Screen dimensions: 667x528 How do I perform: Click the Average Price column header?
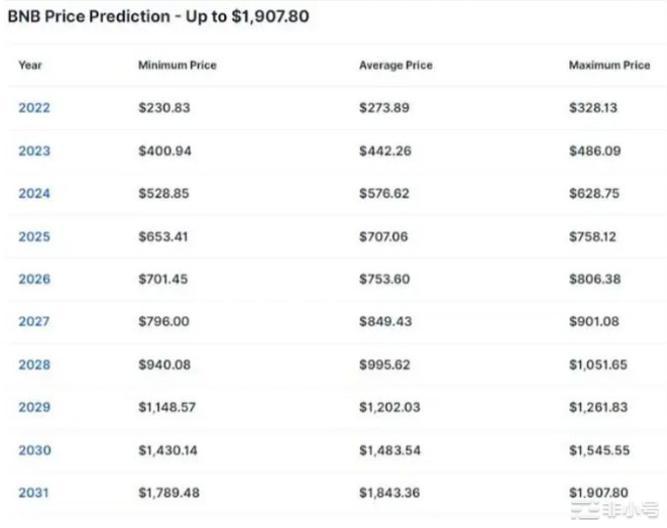point(395,65)
